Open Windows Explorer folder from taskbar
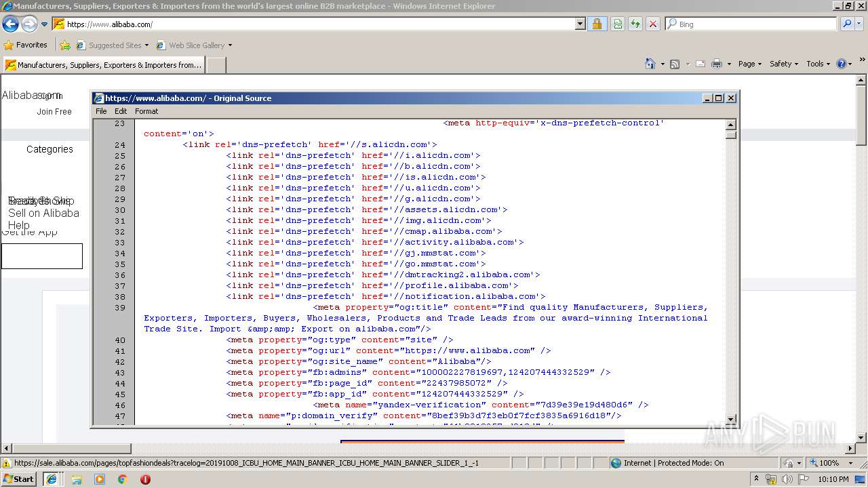The width and height of the screenshot is (868, 488). point(77,479)
